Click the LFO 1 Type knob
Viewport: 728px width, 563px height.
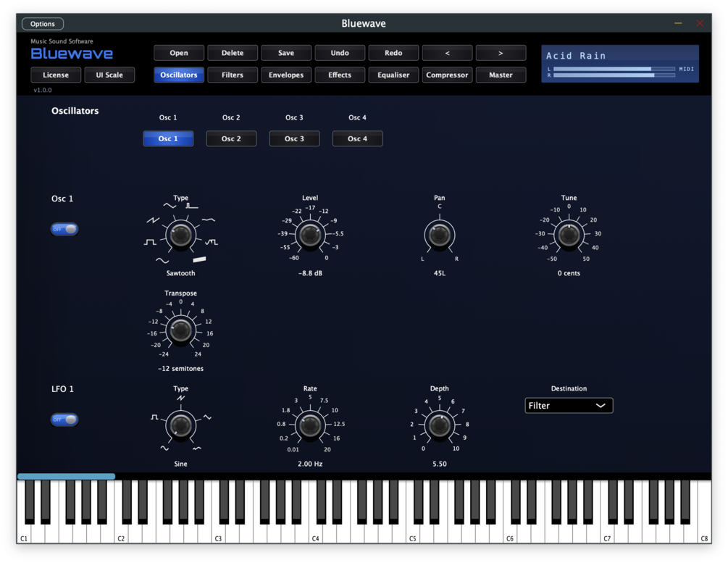point(180,425)
